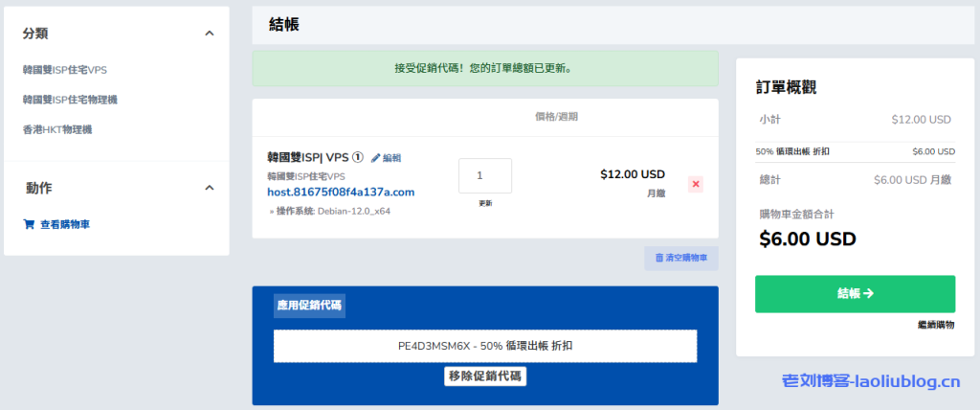Click the 繼續購物 link

coord(936,325)
